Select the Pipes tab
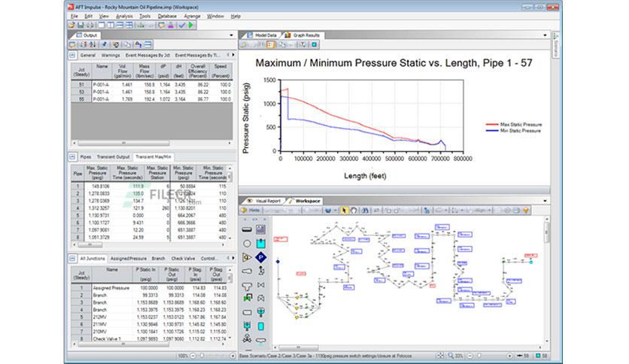The width and height of the screenshot is (629, 364). (86, 156)
